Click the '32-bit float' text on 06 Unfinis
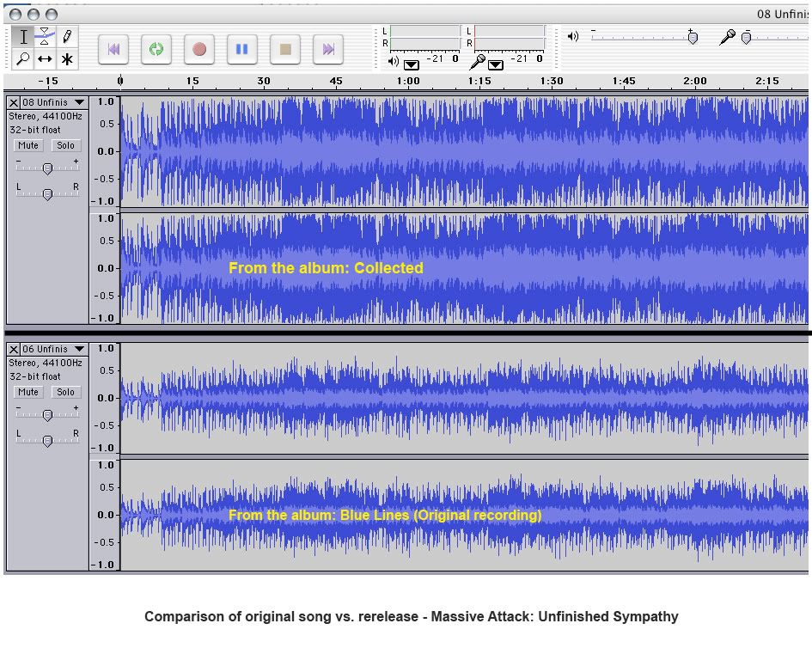812x654 pixels. (x=35, y=376)
